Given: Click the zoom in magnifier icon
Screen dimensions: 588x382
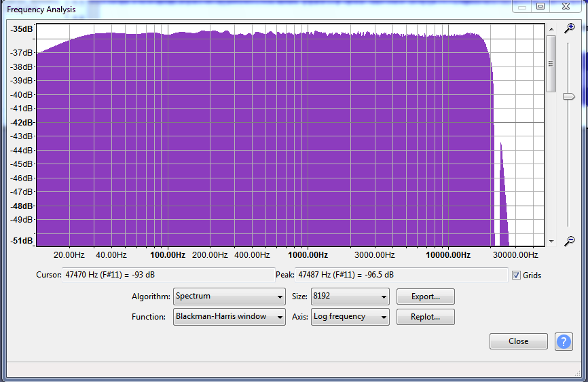Looking at the screenshot, I should [x=569, y=28].
